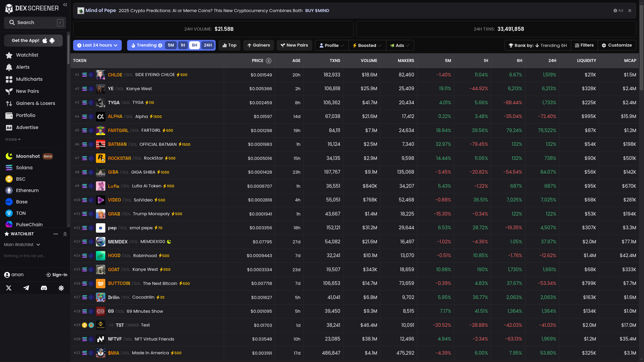Click the page vertical scrollbar
This screenshot has height=362, width=644.
[x=641, y=47]
